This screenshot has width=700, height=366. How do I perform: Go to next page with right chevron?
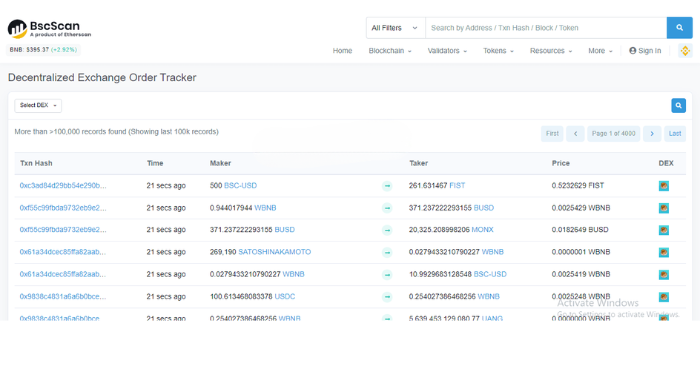(652, 133)
